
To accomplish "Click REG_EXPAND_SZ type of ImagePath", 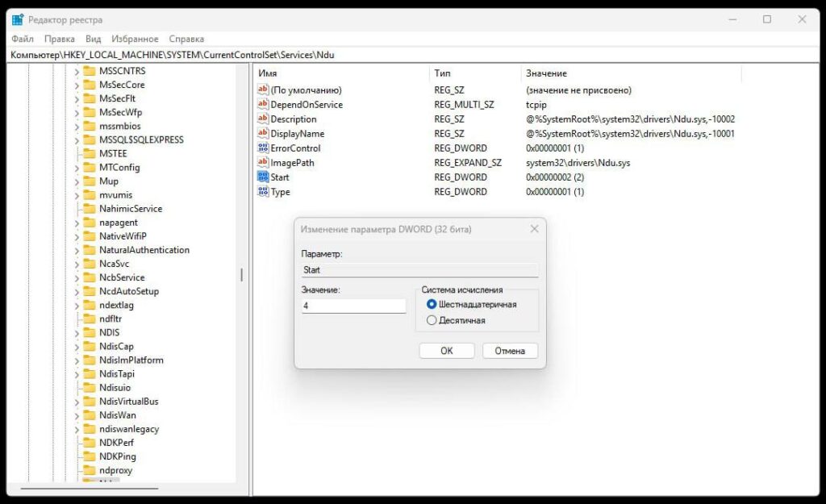I will [468, 163].
